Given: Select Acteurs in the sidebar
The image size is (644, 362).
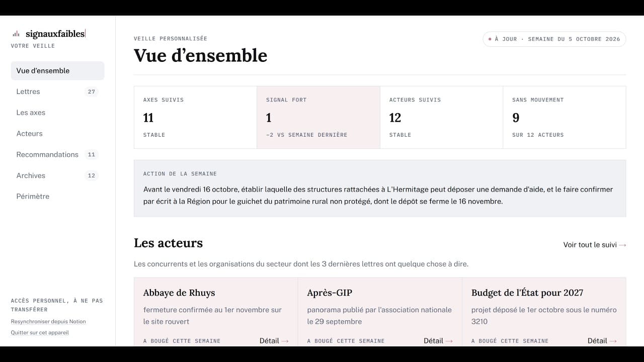Looking at the screenshot, I should [x=57, y=134].
